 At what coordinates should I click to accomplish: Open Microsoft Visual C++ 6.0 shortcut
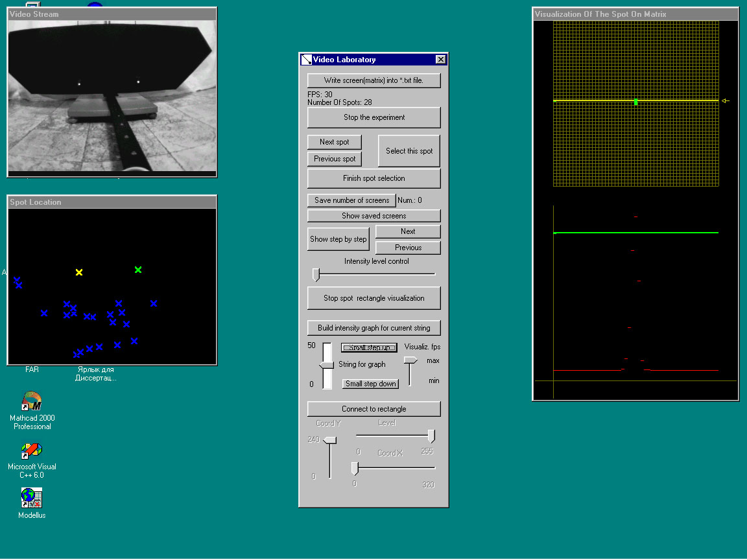[x=32, y=450]
